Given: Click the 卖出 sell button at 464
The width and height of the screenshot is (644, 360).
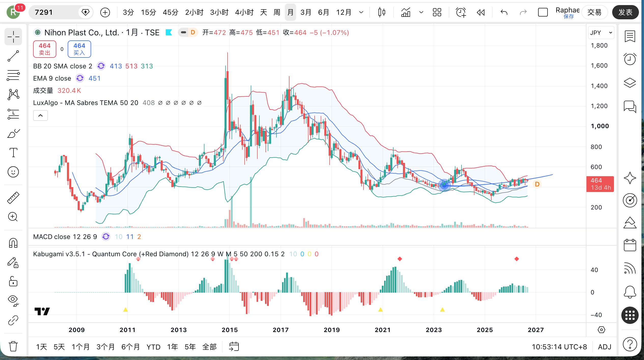Looking at the screenshot, I should (45, 49).
